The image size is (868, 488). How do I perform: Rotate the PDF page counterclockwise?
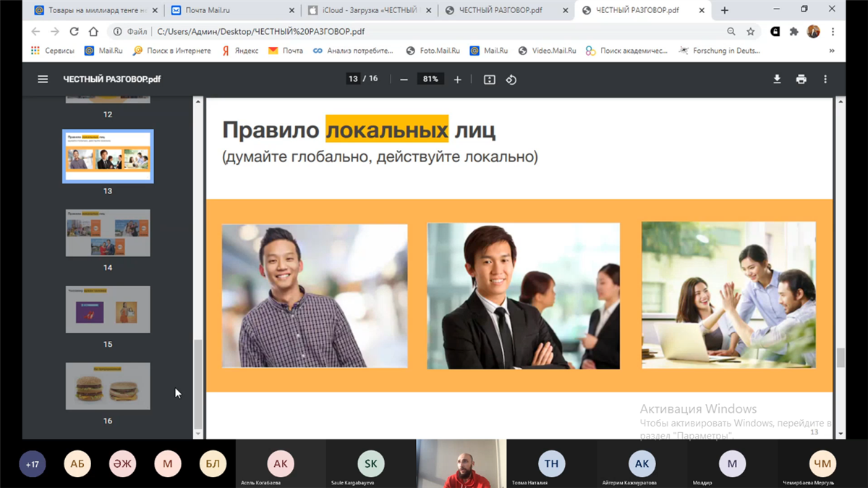point(511,80)
